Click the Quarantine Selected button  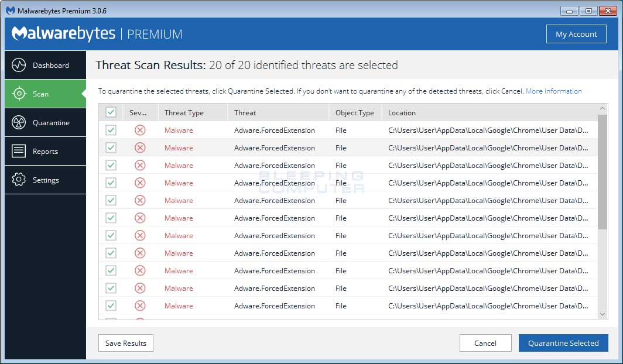coord(563,343)
